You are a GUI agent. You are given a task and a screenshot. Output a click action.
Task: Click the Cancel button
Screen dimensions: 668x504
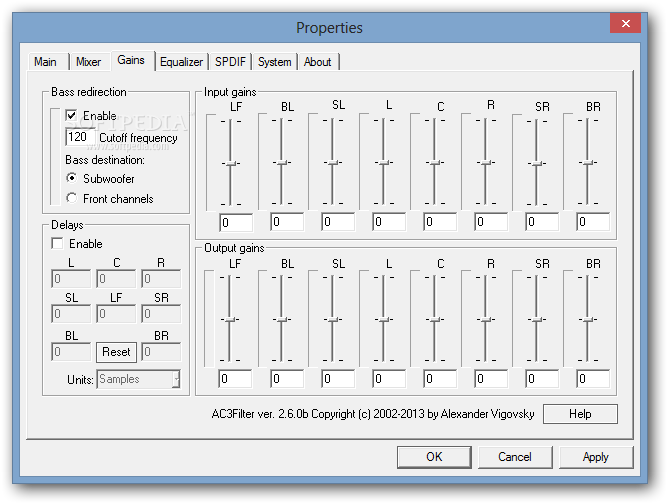515,457
